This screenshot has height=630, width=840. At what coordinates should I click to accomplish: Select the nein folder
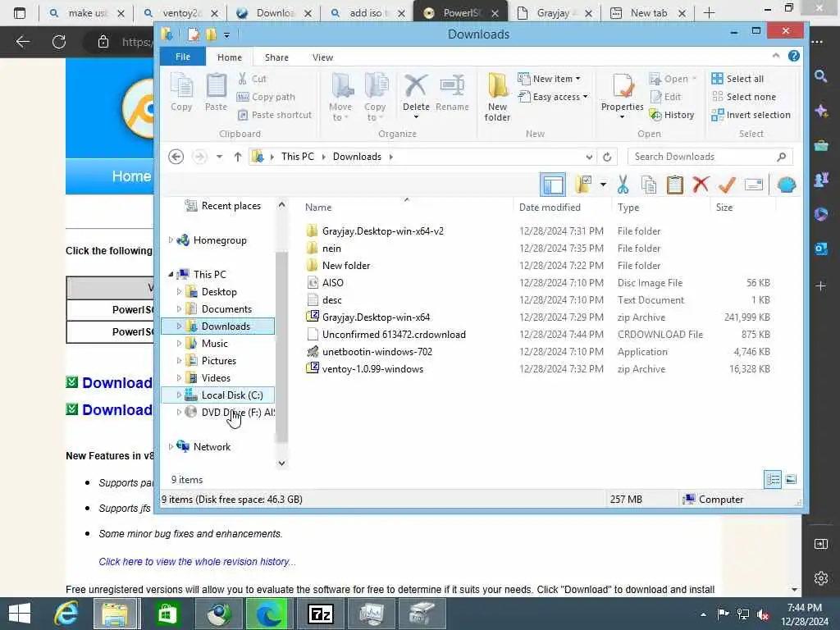(x=331, y=249)
